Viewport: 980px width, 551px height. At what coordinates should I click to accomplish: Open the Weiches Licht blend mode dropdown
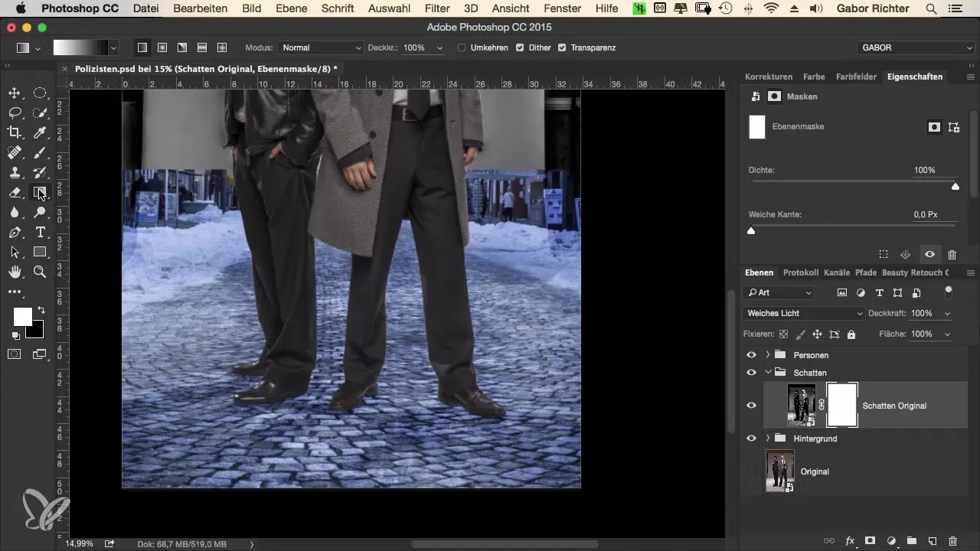(804, 314)
